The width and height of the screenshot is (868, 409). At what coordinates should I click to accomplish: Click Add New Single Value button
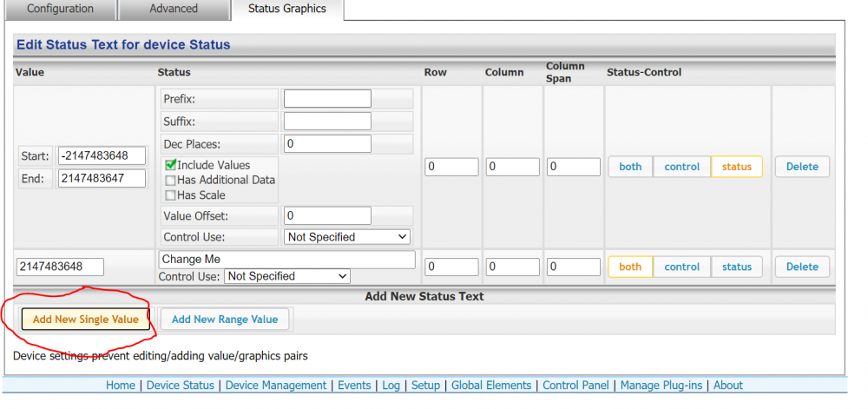(x=85, y=319)
